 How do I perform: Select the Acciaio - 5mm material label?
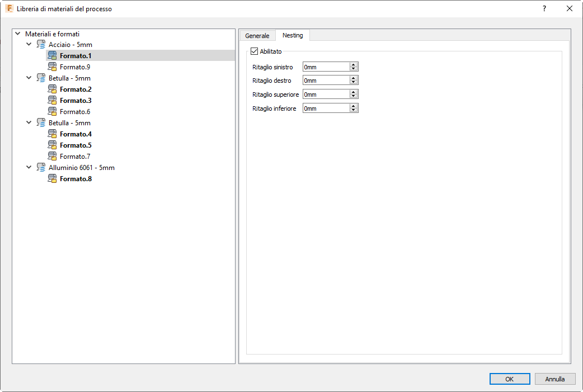(x=70, y=45)
